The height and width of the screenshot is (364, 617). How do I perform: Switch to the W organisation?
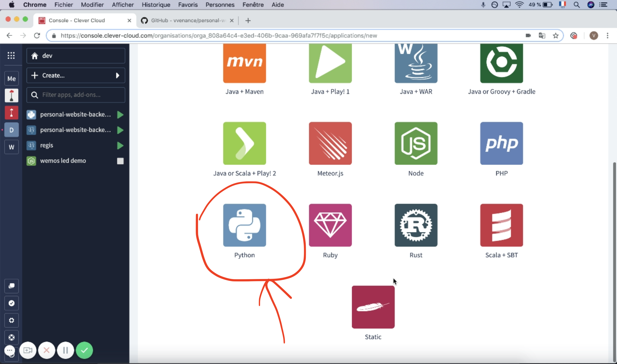12,147
